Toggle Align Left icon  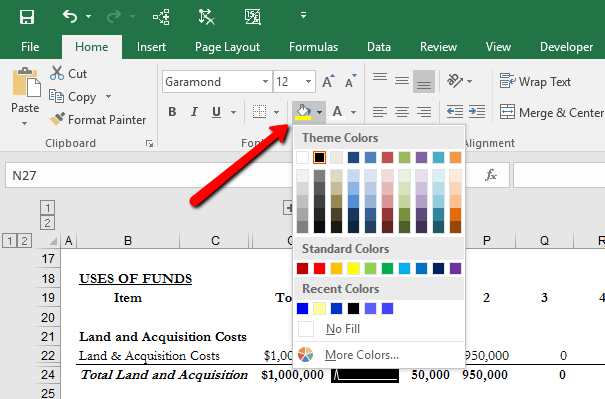point(380,112)
